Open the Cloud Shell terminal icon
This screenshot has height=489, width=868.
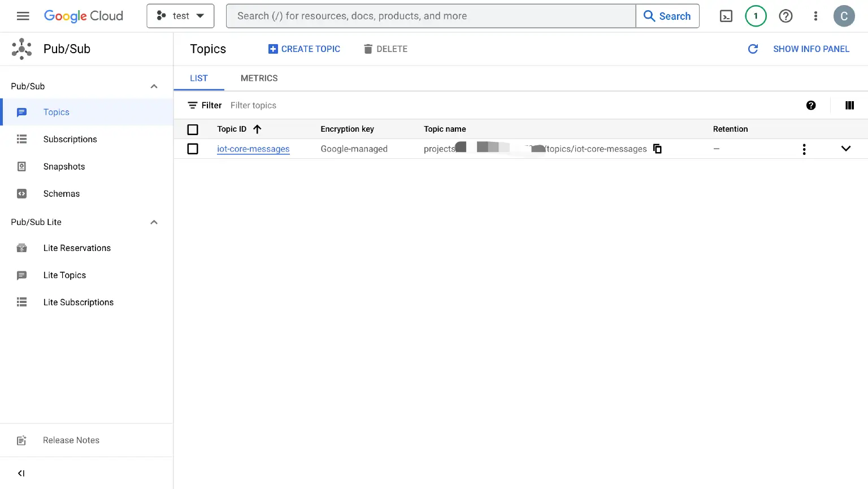tap(726, 16)
